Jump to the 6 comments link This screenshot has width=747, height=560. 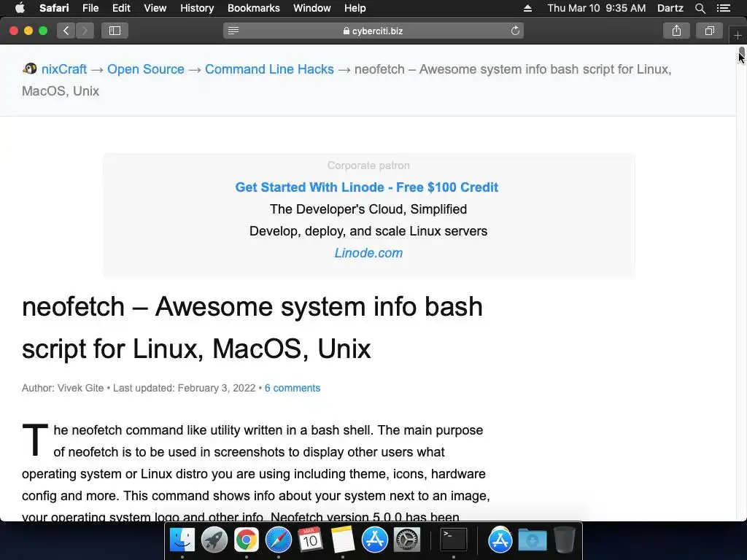pyautogui.click(x=292, y=388)
